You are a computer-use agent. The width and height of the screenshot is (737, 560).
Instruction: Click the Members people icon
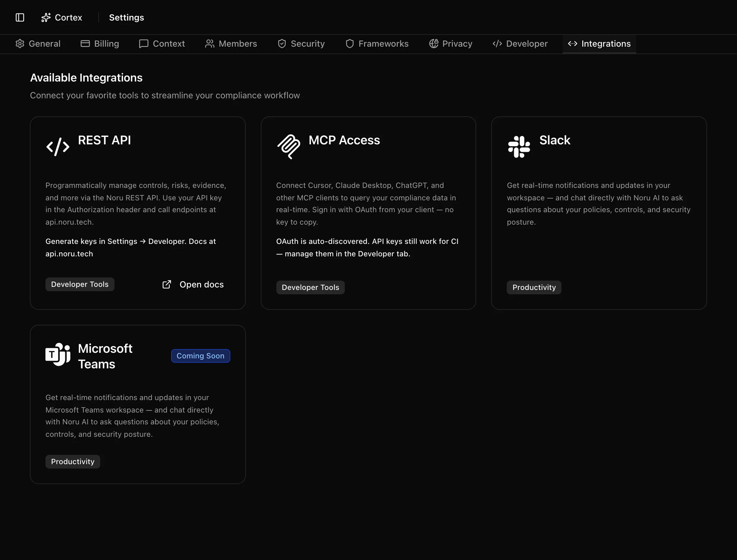click(210, 44)
